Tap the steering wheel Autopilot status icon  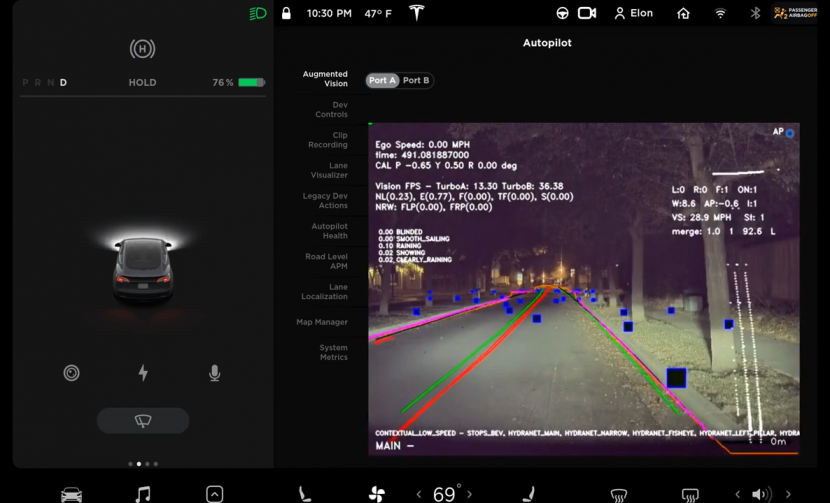pos(562,13)
